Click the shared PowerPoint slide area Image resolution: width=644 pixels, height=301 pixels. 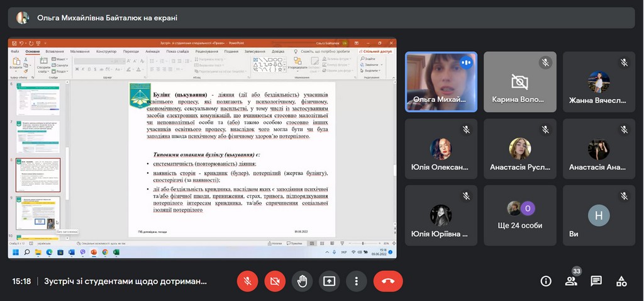(x=231, y=159)
